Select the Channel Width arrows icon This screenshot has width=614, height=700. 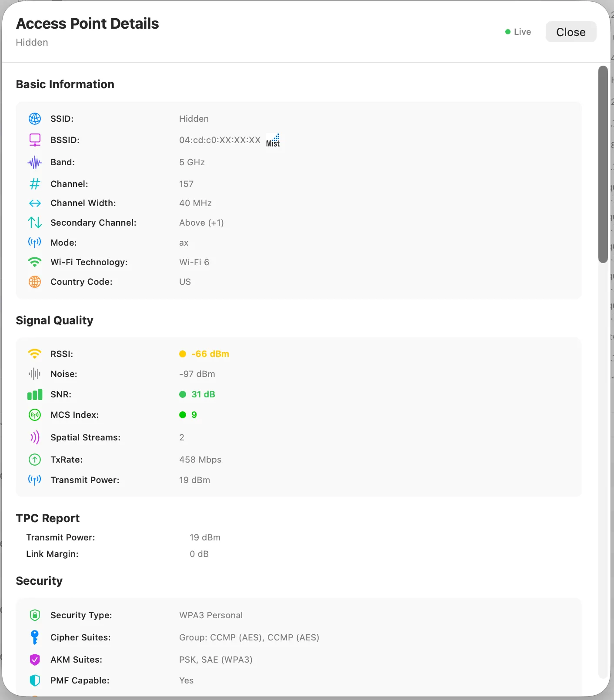[x=35, y=203]
